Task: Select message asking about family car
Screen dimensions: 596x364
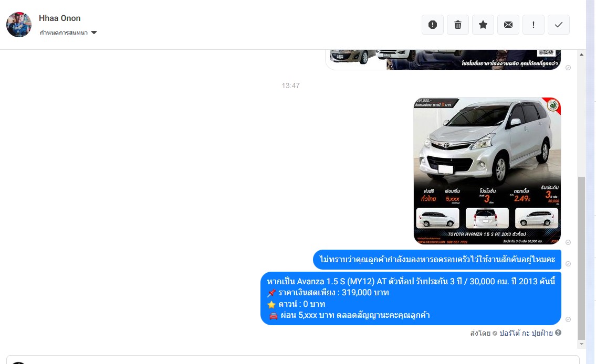Action: pyautogui.click(x=437, y=260)
